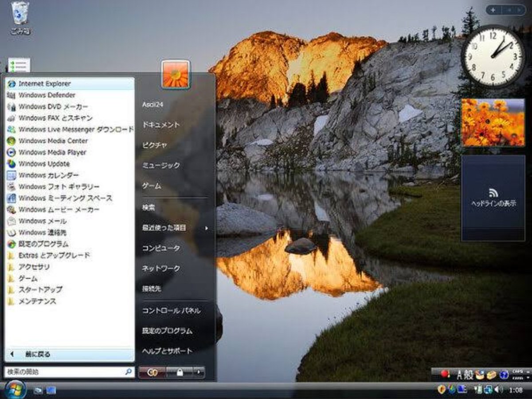Viewport: 532px width, 399px height.
Task: Expand the メンテナンス folder
Action: pyautogui.click(x=70, y=301)
